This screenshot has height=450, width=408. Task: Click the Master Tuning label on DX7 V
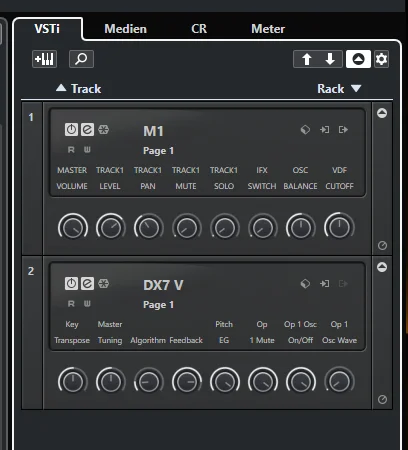pyautogui.click(x=110, y=332)
